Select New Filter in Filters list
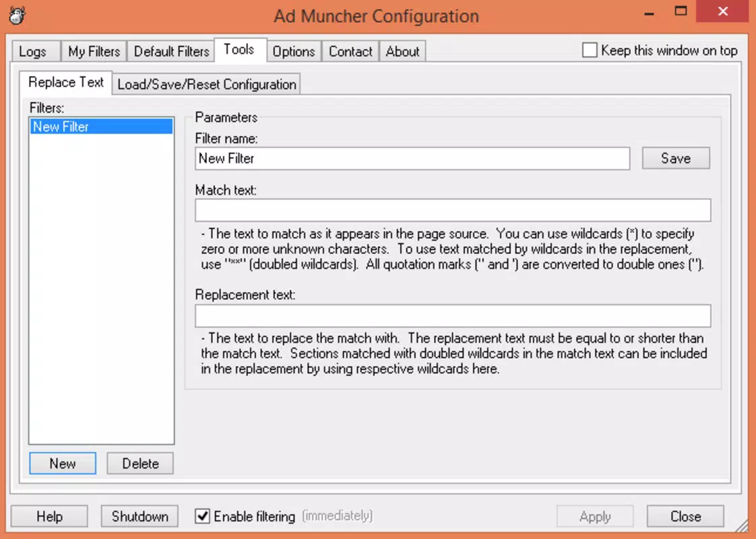Image resolution: width=756 pixels, height=539 pixels. coord(101,126)
